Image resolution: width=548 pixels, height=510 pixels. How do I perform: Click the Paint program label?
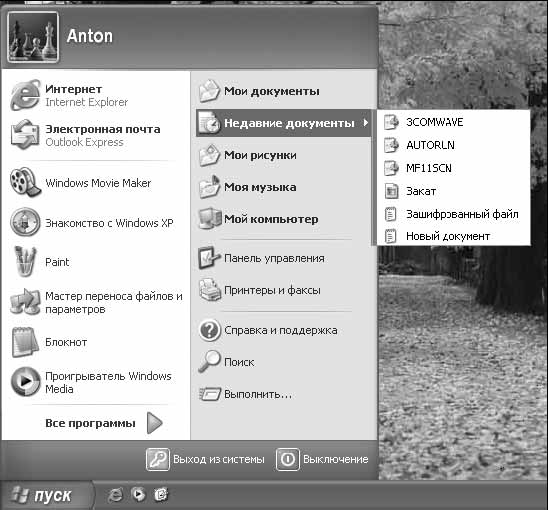tap(57, 262)
